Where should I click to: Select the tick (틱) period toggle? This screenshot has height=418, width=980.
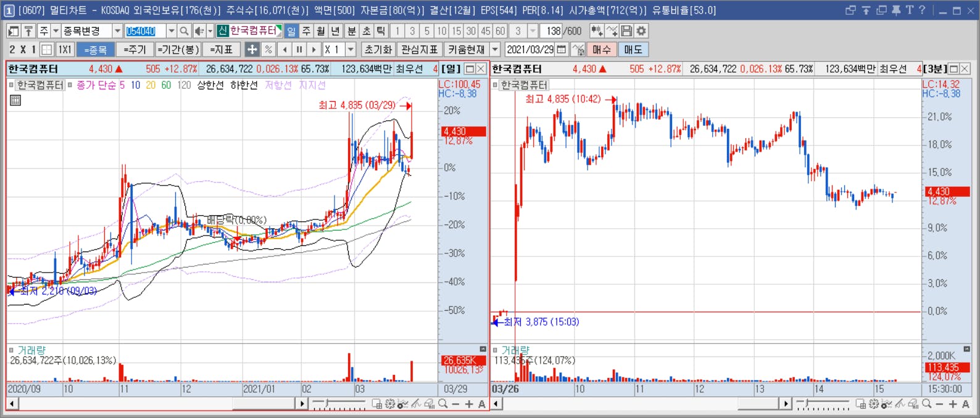pos(381,31)
